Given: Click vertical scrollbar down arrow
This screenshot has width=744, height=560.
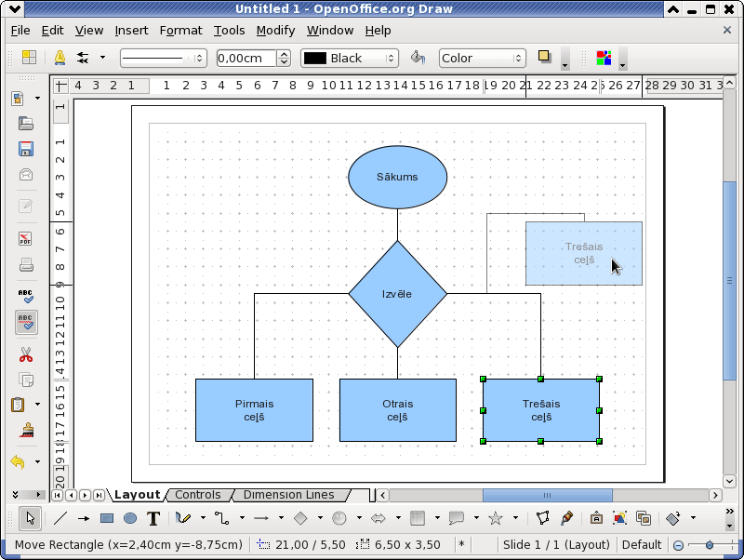Looking at the screenshot, I should pyautogui.click(x=729, y=481).
